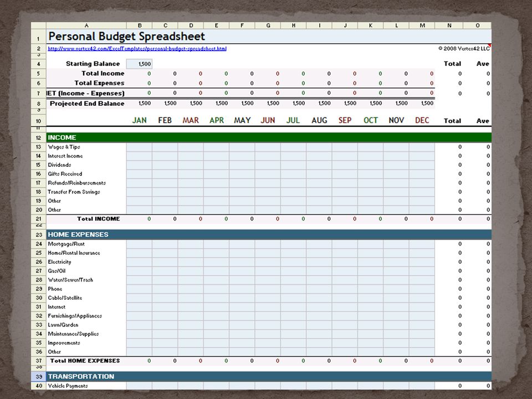This screenshot has width=532, height=399.
Task: Click the JUN month heading
Action: point(268,120)
